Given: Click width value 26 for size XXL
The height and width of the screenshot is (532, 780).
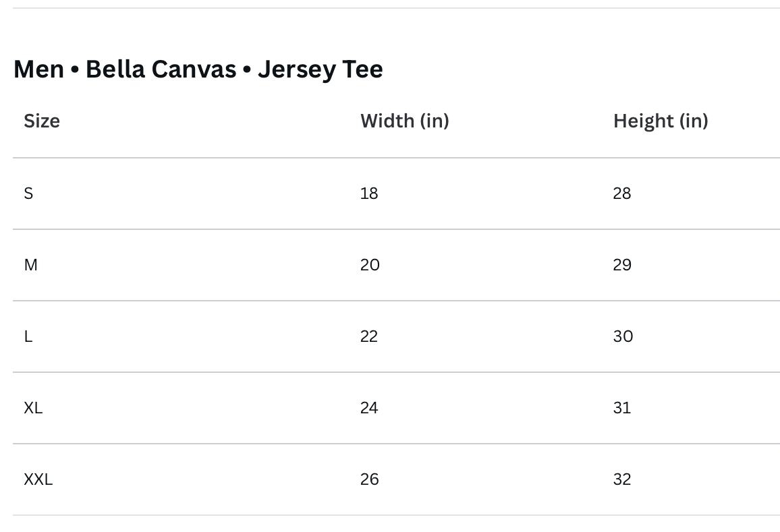Looking at the screenshot, I should 369,479.
